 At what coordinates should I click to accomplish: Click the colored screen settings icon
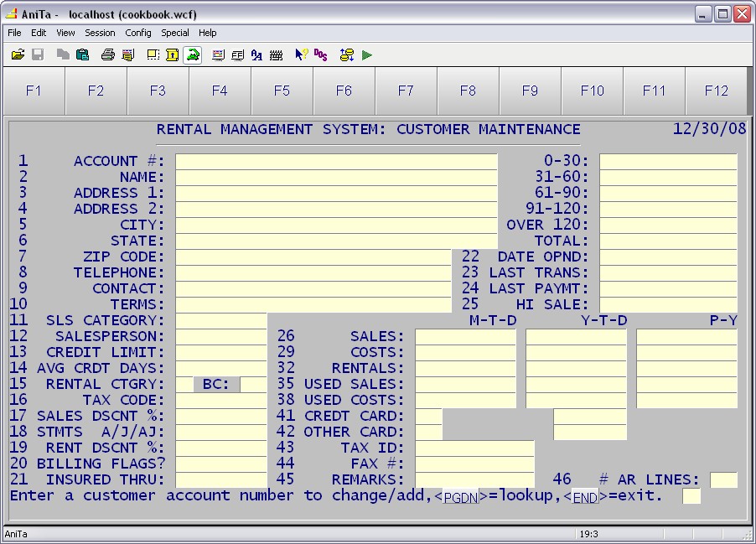point(218,55)
